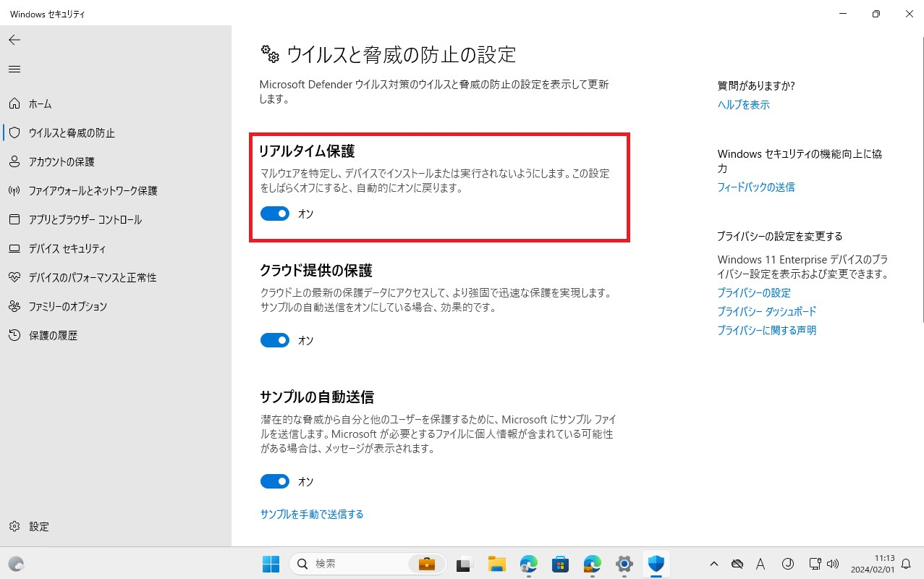Show hidden system tray icons

714,564
